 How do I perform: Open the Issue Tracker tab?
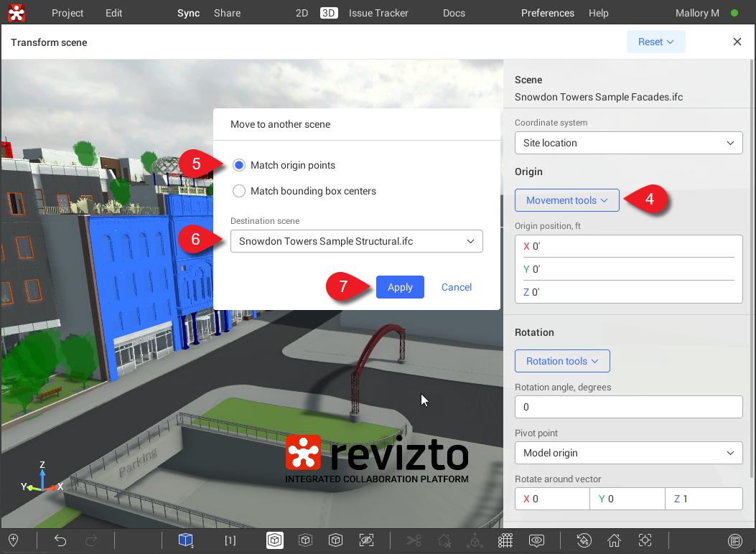pyautogui.click(x=378, y=13)
